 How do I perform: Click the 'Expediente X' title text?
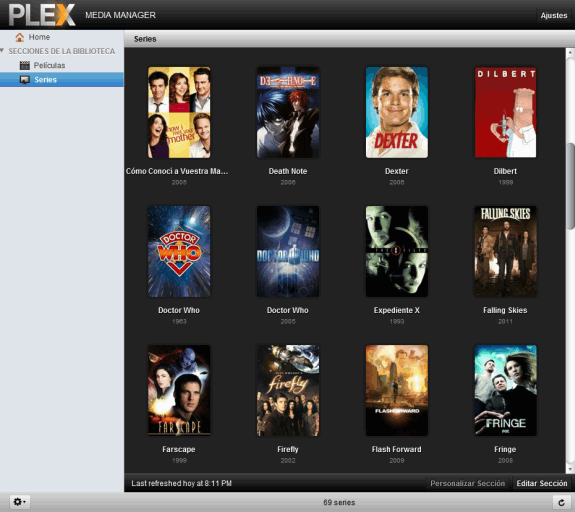point(397,310)
